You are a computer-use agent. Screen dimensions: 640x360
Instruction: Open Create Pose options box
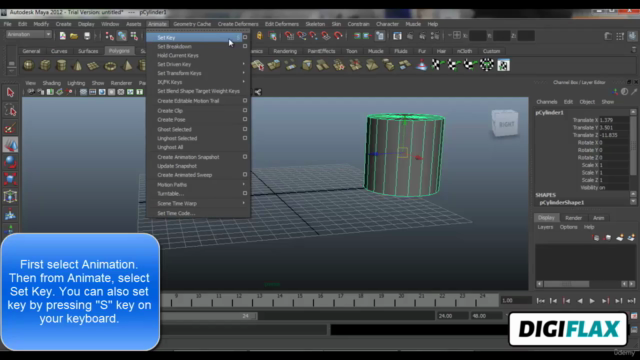(245, 119)
